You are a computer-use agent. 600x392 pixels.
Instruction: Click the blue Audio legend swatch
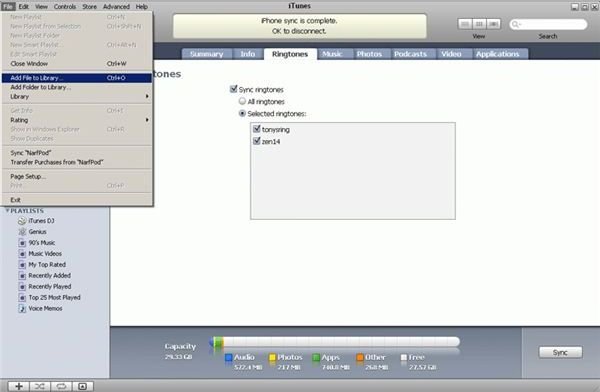pyautogui.click(x=228, y=358)
